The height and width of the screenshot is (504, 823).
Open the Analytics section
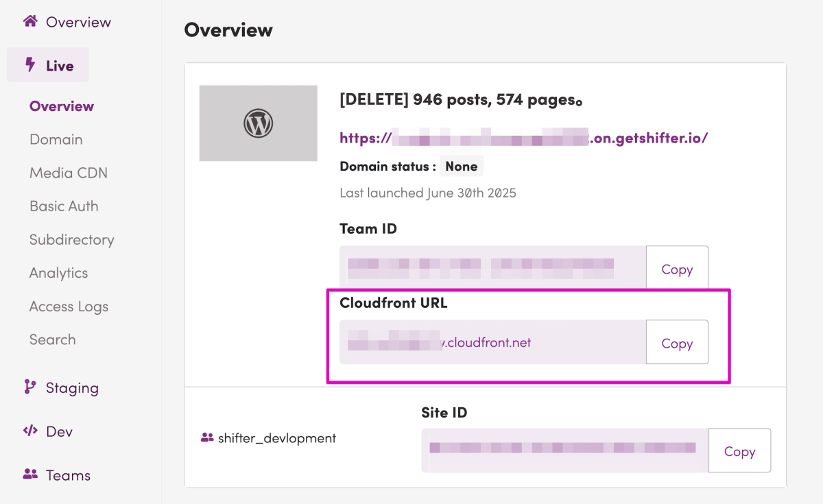(x=59, y=273)
